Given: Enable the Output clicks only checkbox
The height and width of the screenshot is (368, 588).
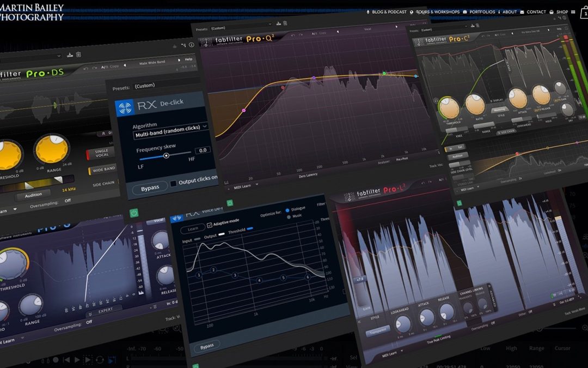Looking at the screenshot, I should tap(173, 183).
